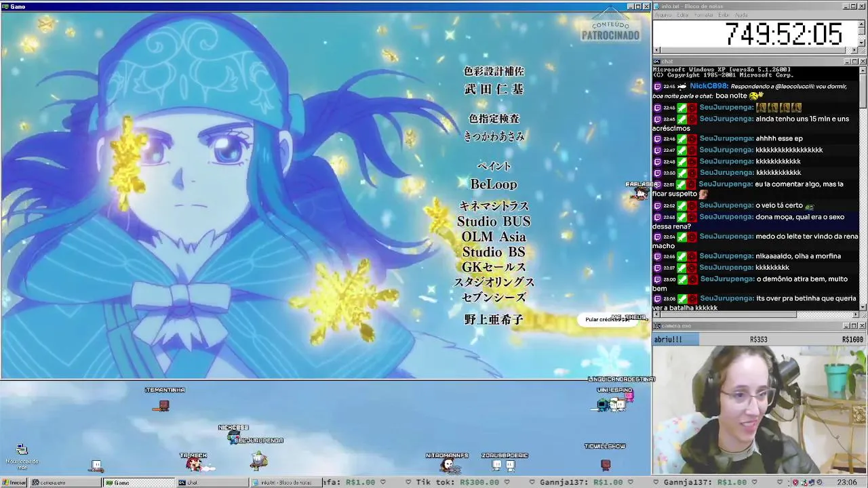Click R$1600 goal amount label
This screenshot has height=488, width=868.
852,340
